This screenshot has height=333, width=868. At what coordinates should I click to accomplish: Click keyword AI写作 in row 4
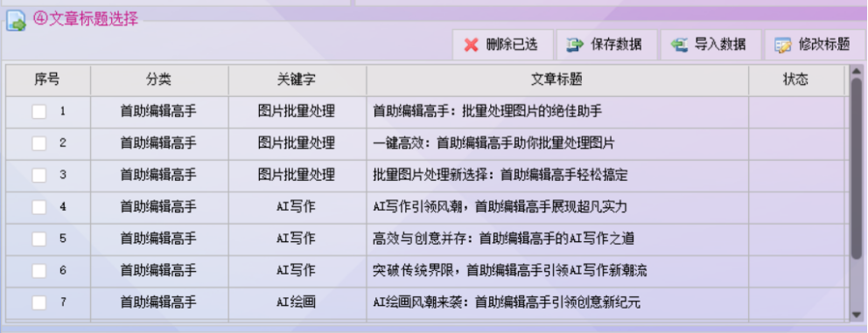pyautogui.click(x=296, y=207)
